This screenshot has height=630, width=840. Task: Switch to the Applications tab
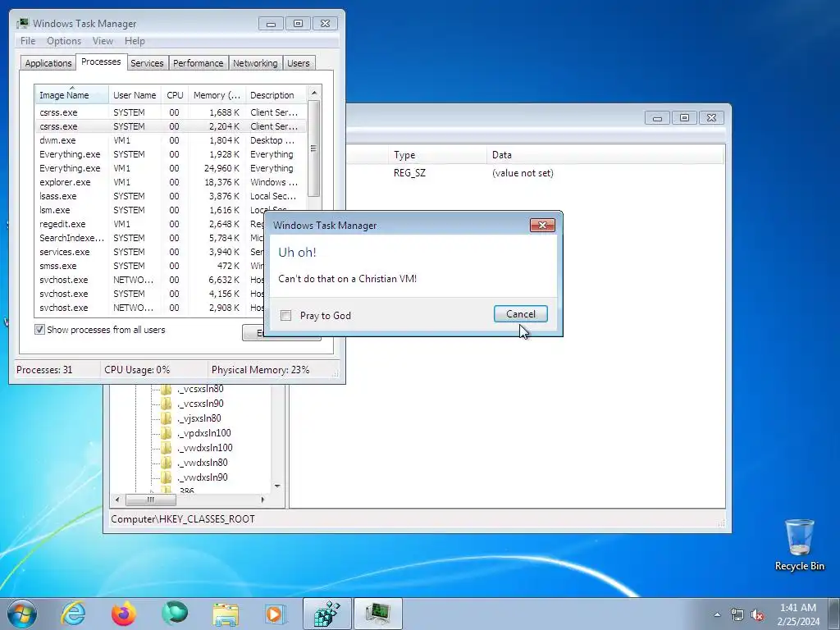[48, 63]
